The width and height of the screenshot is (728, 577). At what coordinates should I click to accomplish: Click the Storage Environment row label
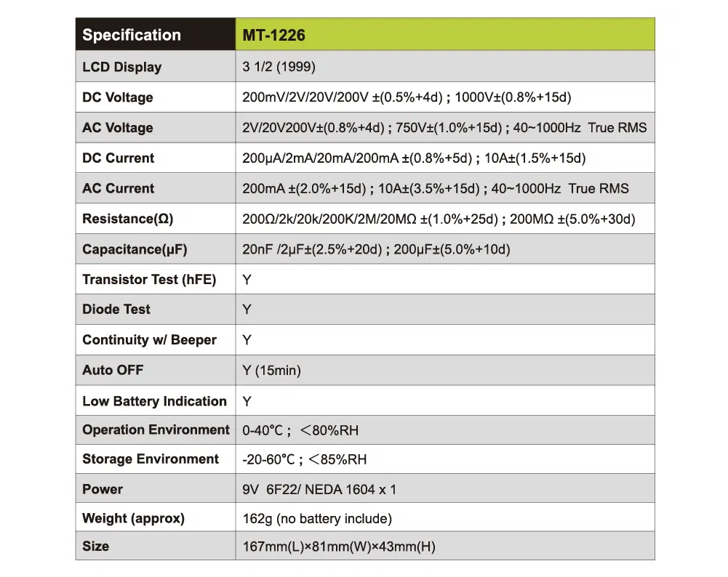click(x=151, y=459)
